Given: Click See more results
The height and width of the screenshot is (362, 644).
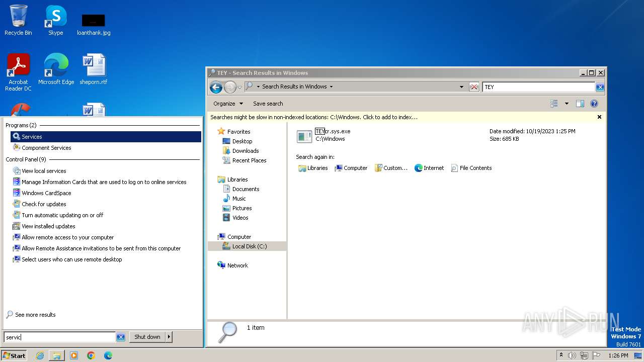Looking at the screenshot, I should tap(31, 315).
